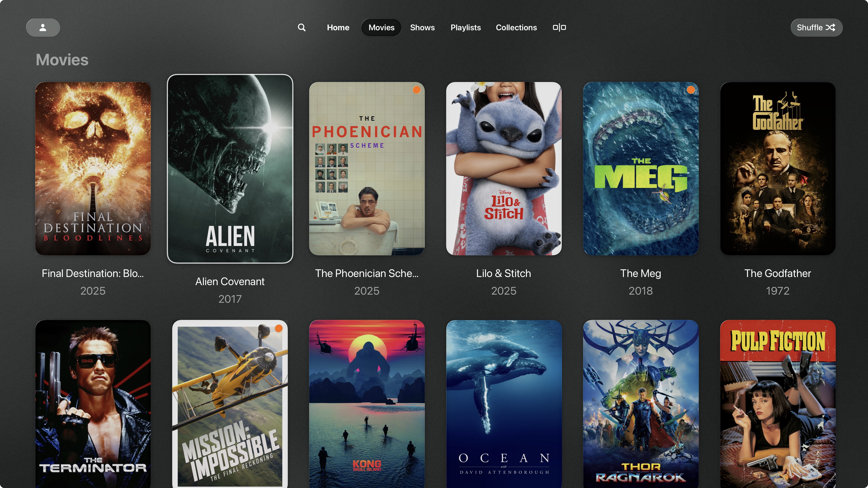The width and height of the screenshot is (868, 488).
Task: Open the Collections tab
Action: (x=516, y=28)
